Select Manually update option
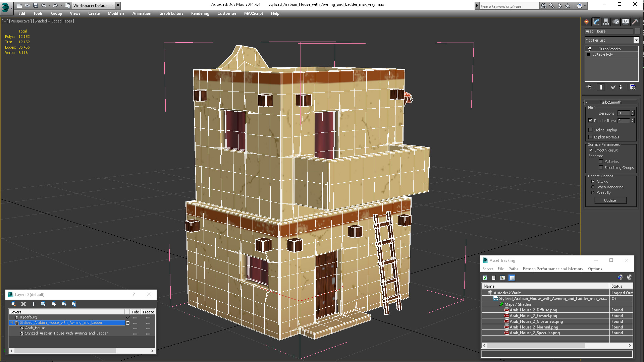Image resolution: width=644 pixels, height=362 pixels. click(593, 193)
